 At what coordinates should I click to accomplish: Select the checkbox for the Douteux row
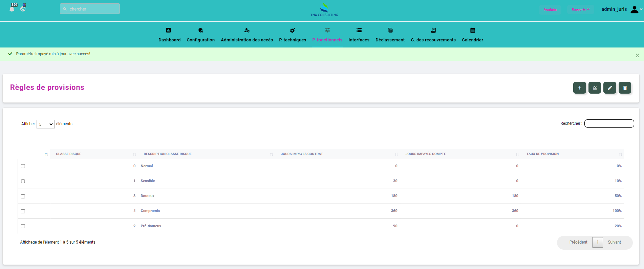(23, 196)
